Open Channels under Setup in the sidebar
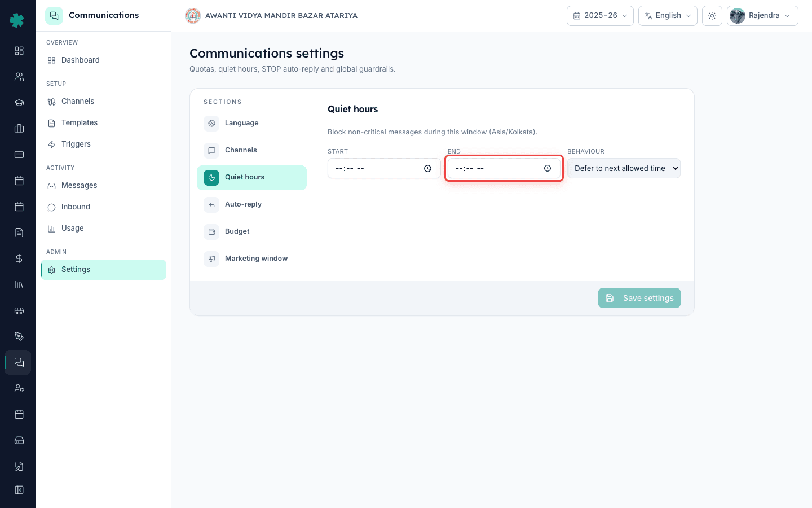The image size is (812, 508). 103,102
